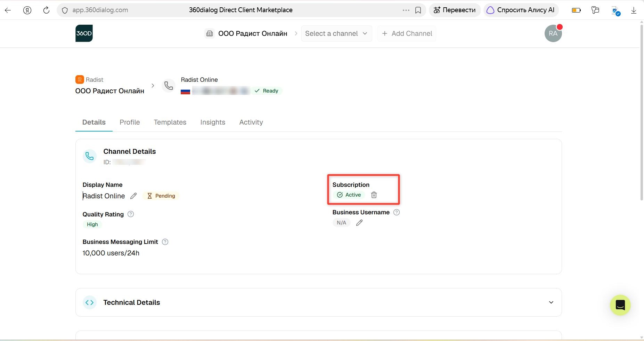Click the High quality rating badge

pyautogui.click(x=92, y=224)
